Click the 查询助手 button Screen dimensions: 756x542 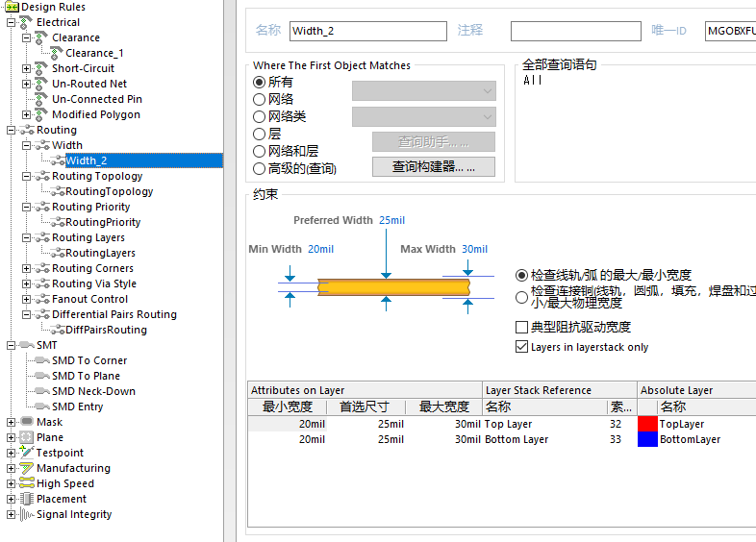(x=433, y=142)
